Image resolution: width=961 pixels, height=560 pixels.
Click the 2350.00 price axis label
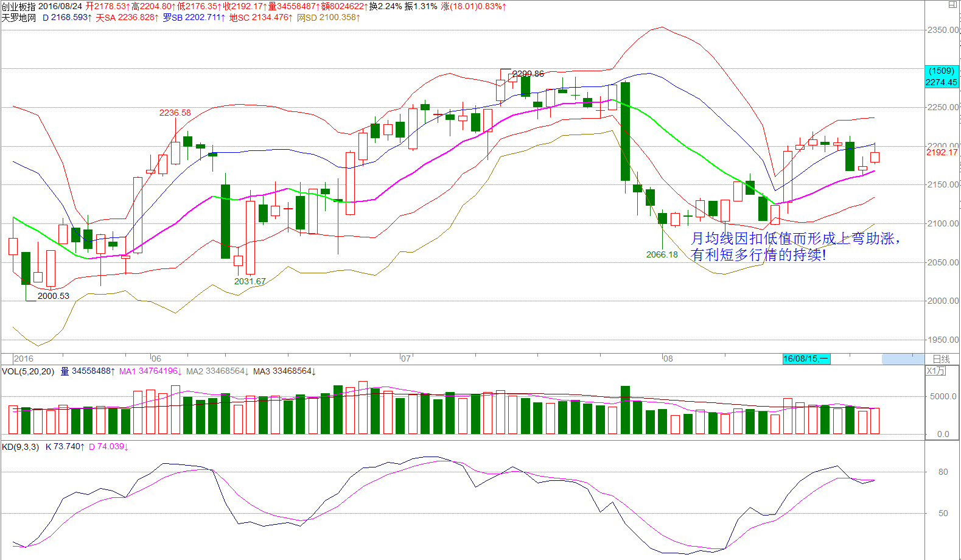pyautogui.click(x=943, y=30)
